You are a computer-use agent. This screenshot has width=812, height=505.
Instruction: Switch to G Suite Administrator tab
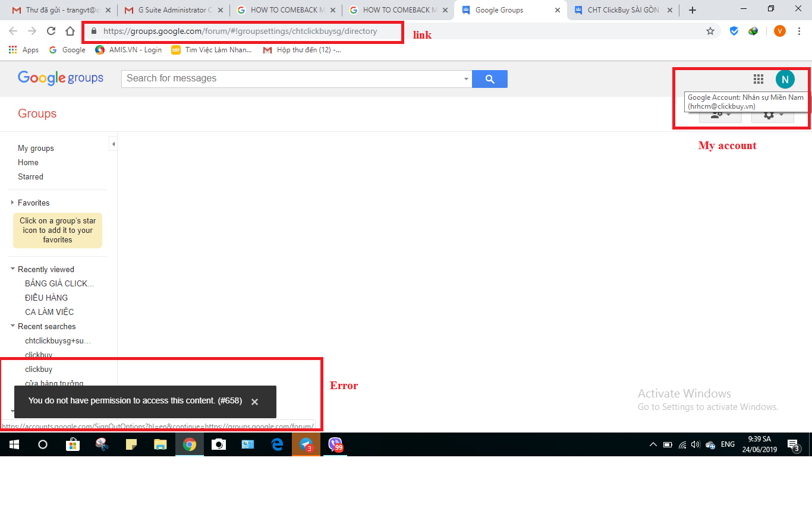[174, 10]
